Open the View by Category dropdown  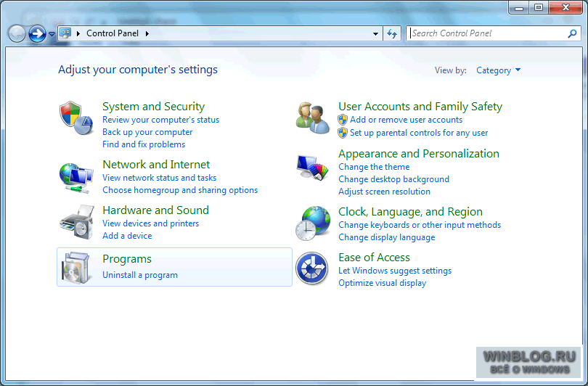coord(498,70)
